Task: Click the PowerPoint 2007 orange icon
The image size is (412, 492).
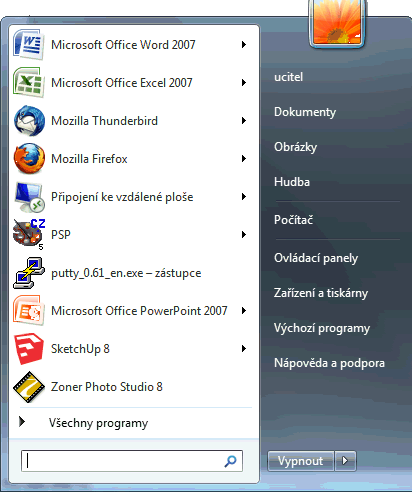Action: pyautogui.click(x=29, y=311)
